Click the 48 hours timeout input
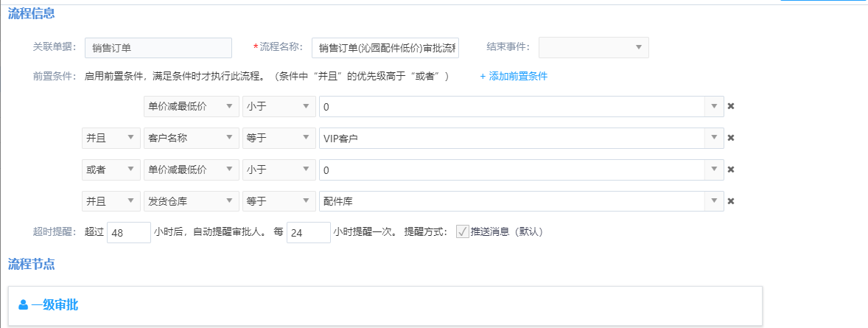The height and width of the screenshot is (328, 868). coord(128,232)
